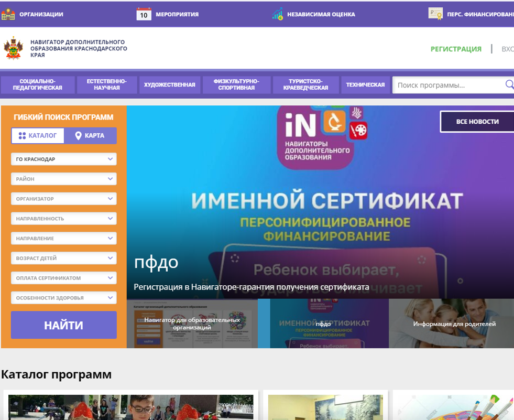Open the Навигатор для образовательных организаций thumbnail
514x420 pixels.
click(x=192, y=323)
